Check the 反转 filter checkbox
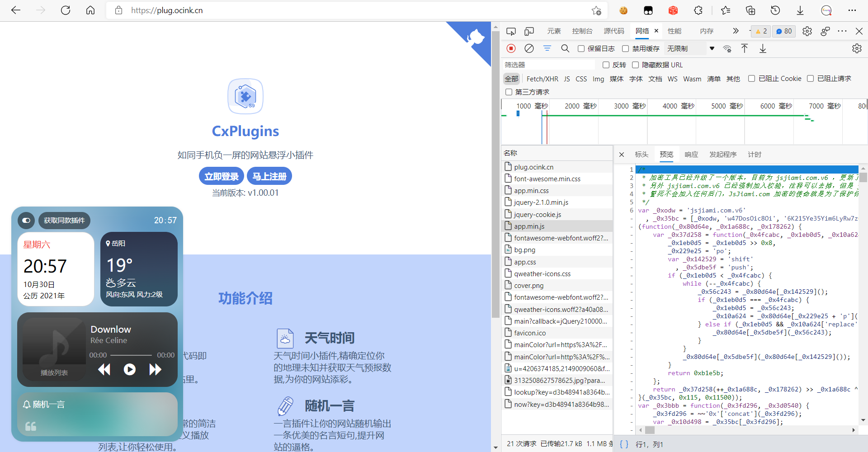868x452 pixels. click(x=606, y=65)
